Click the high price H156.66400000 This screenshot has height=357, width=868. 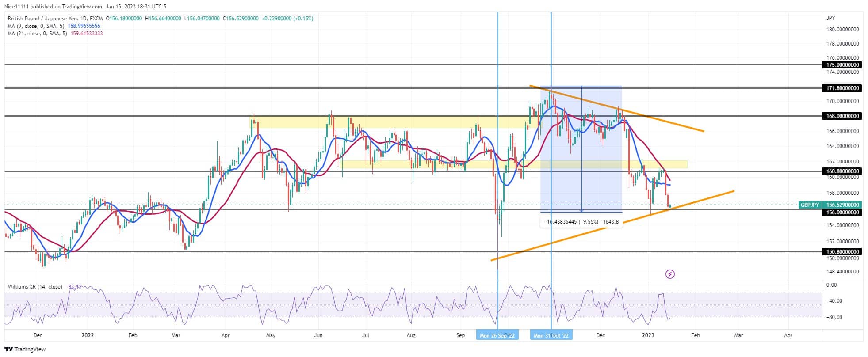click(x=163, y=19)
